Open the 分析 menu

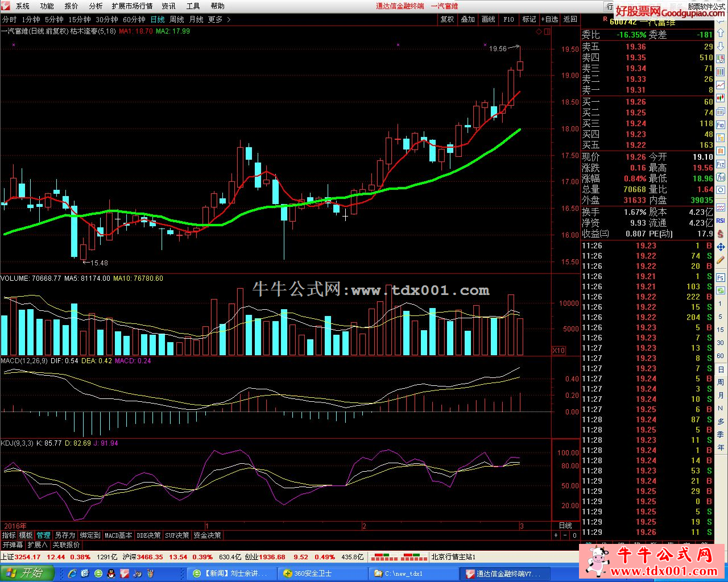click(96, 6)
